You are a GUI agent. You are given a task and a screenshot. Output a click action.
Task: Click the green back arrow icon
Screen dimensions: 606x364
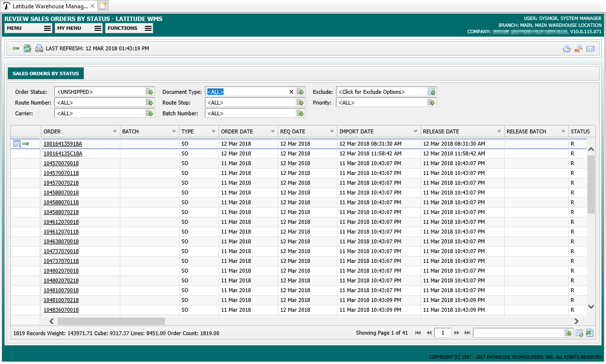[16, 48]
